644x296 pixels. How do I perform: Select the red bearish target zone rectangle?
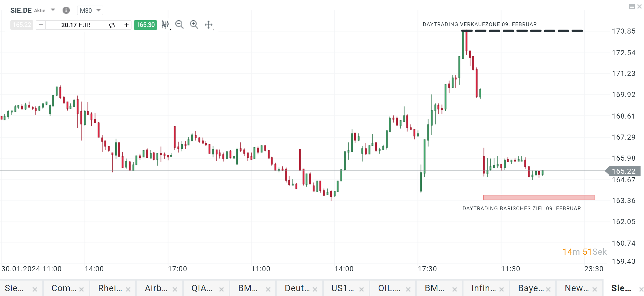[x=539, y=197]
